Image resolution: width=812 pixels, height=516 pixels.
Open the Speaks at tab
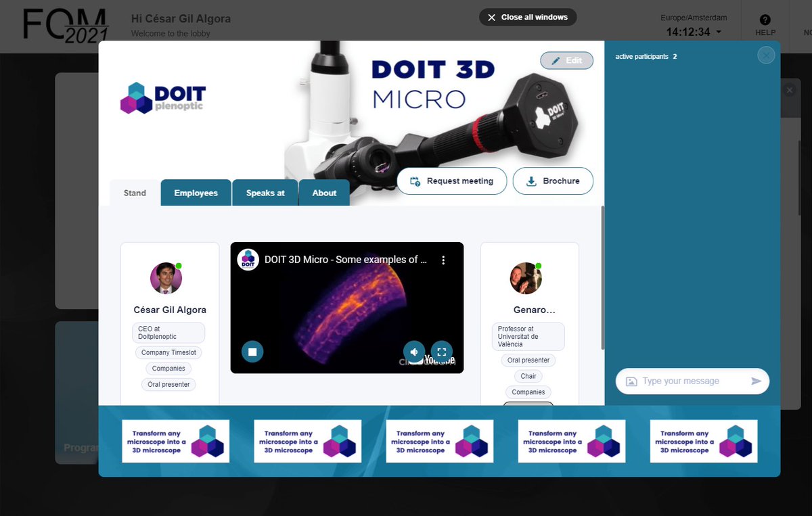point(265,193)
